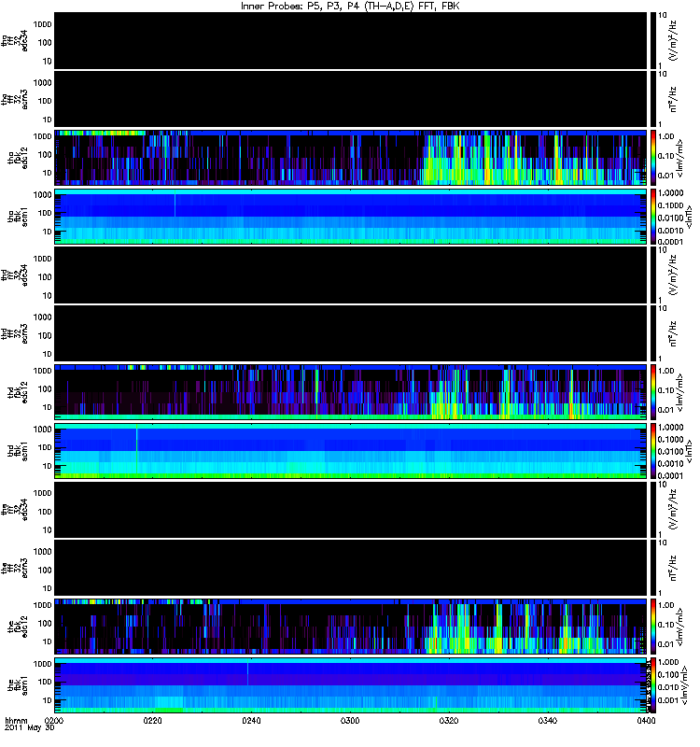This screenshot has width=700, height=747.
Task: Click the 'thd fbk scm1' y-axis label
Action: [18, 451]
